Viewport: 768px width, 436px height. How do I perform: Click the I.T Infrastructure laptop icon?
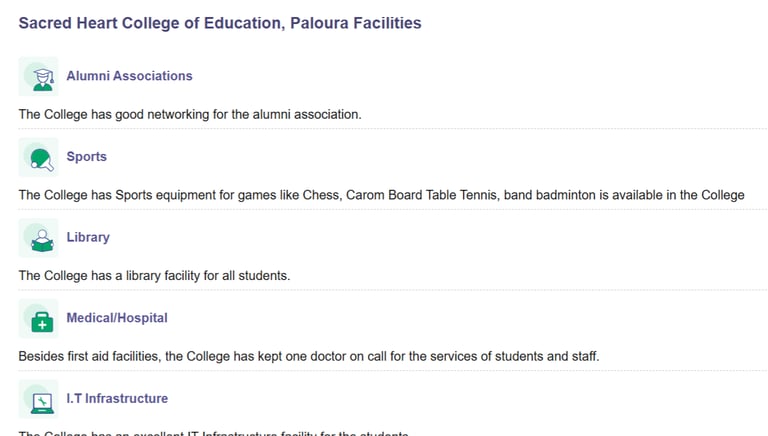(x=38, y=399)
